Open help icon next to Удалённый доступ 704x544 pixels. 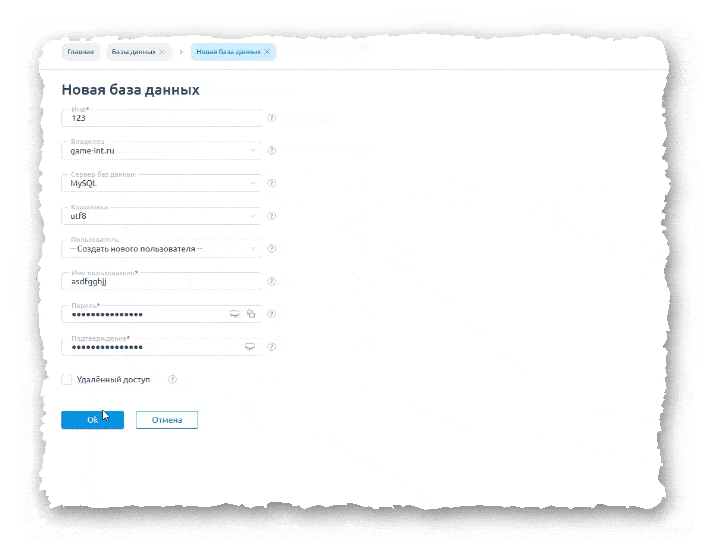[x=172, y=379]
